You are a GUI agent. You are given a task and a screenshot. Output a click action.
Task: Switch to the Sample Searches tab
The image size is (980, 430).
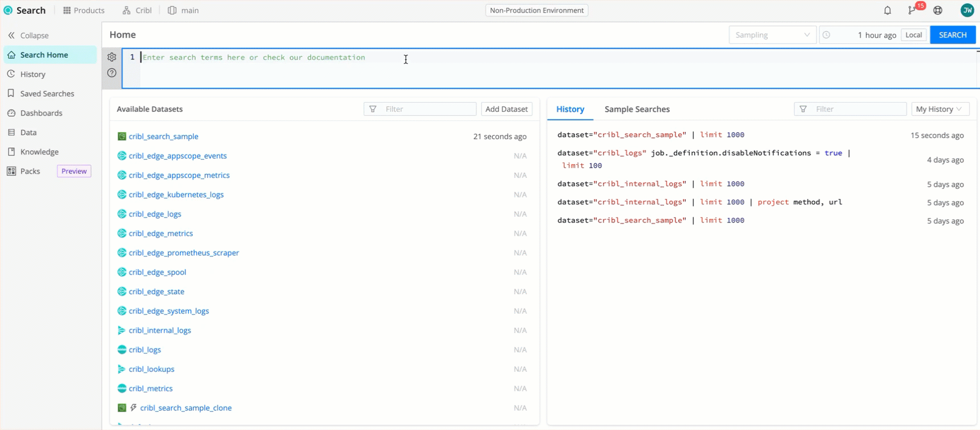click(x=637, y=109)
